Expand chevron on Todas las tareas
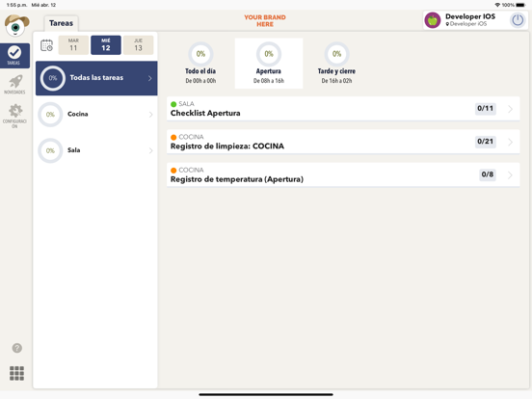The height and width of the screenshot is (399, 532). pyautogui.click(x=150, y=78)
